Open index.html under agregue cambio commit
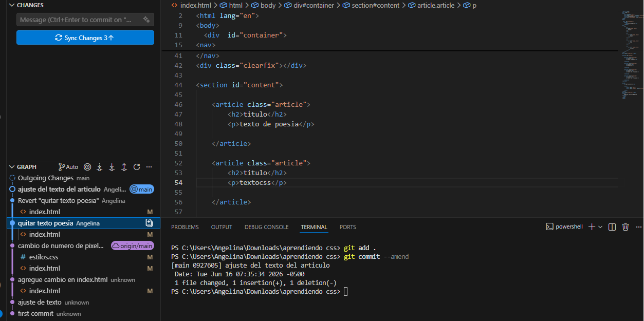Screen dimensions: 644x321 coord(83,291)
